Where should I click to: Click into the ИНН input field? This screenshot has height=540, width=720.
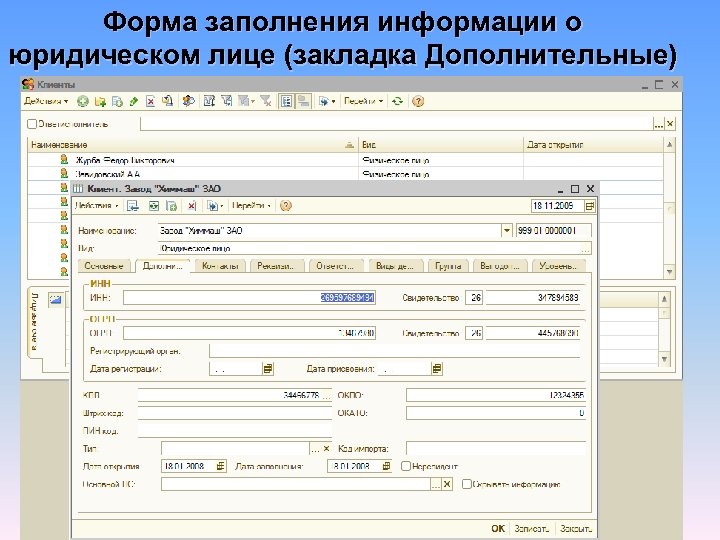tap(249, 298)
